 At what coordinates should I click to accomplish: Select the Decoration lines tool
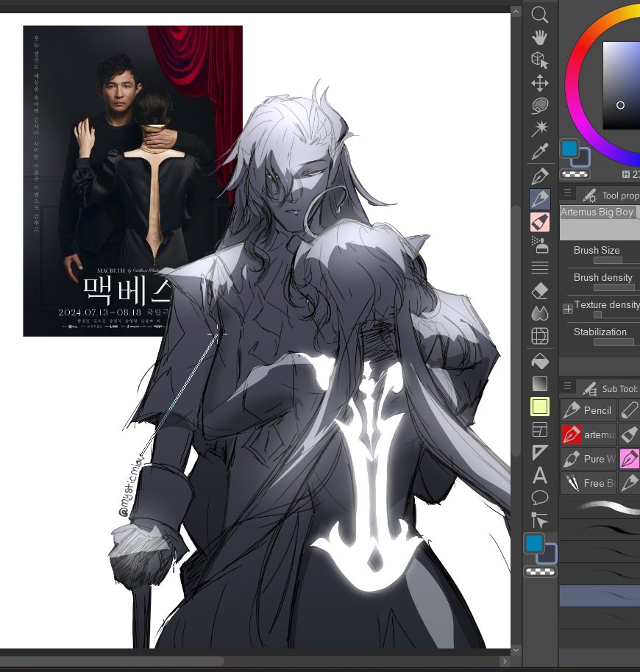click(x=540, y=268)
